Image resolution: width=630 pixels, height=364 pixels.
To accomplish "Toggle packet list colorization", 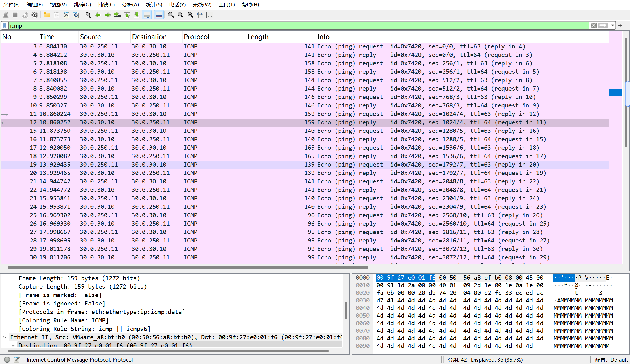I will coord(159,15).
